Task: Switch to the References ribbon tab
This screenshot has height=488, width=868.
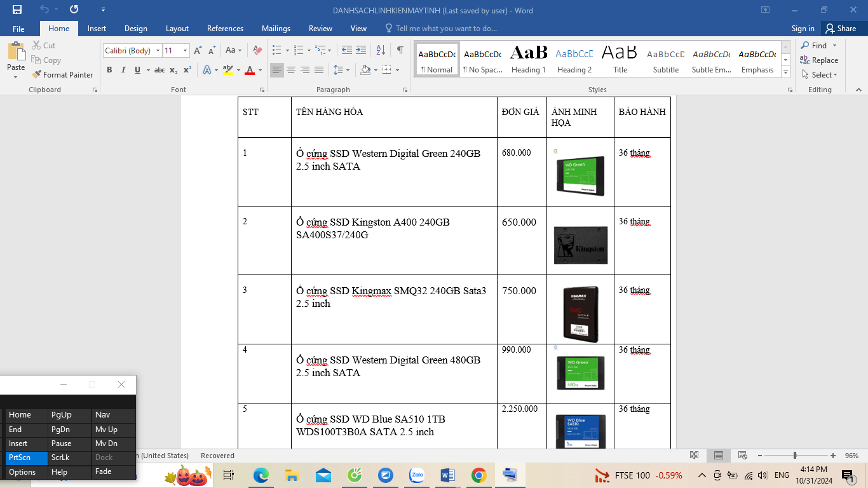Action: (x=225, y=29)
